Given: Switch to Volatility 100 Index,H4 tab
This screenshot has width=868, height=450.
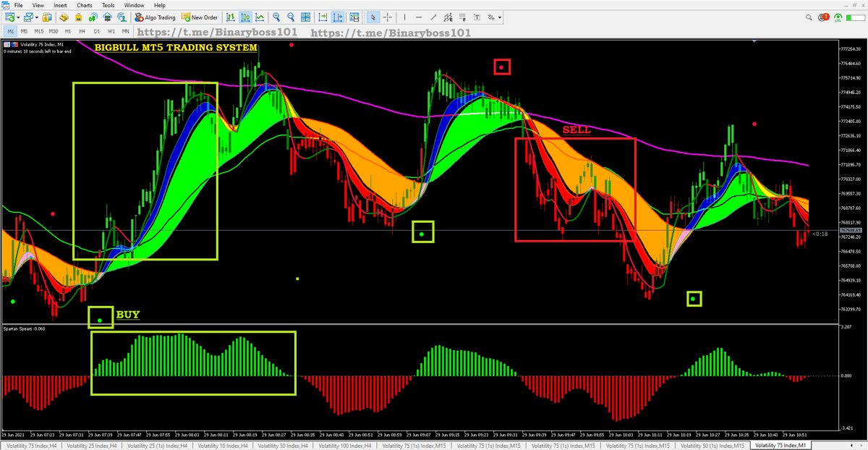Looking at the screenshot, I should click(345, 445).
